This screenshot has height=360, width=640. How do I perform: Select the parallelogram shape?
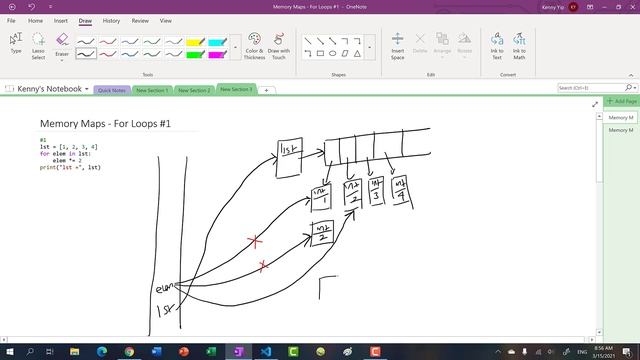click(x=345, y=53)
